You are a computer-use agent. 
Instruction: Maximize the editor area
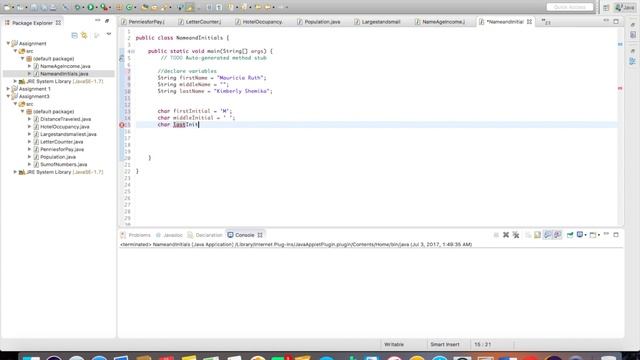pyautogui.click(x=616, y=21)
